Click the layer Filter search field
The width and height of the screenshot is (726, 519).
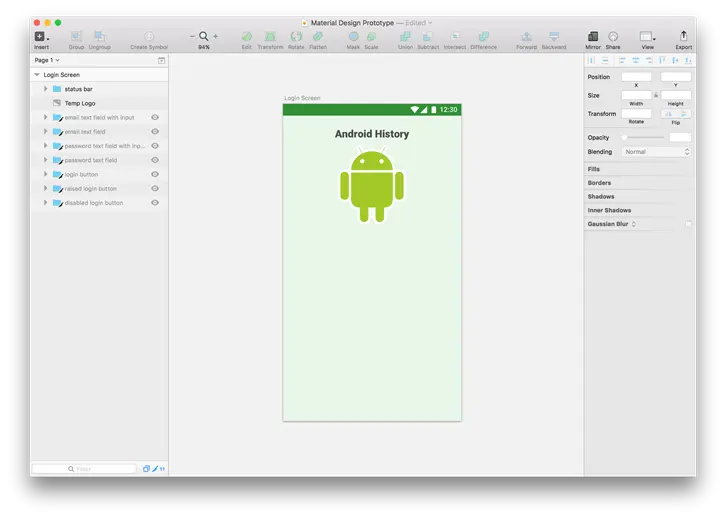[84, 469]
